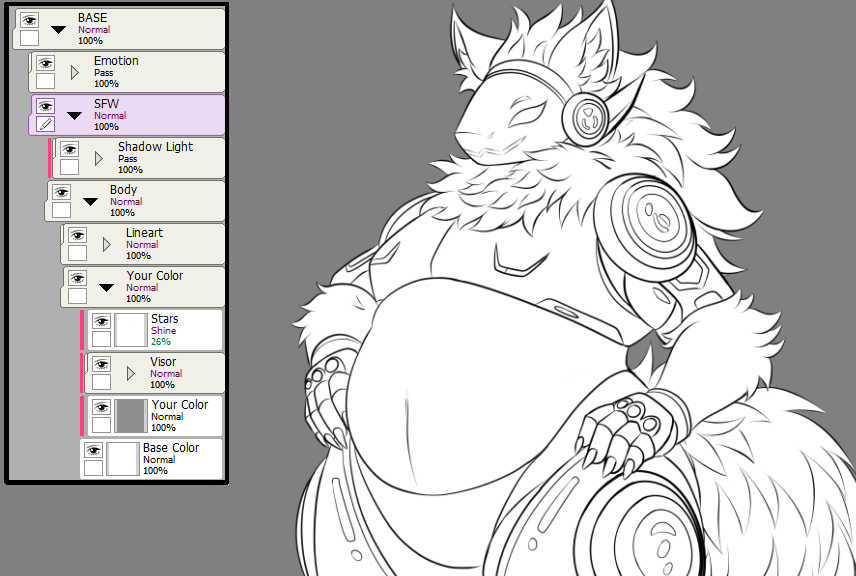This screenshot has height=576, width=856.
Task: Tick the empty box under Base Color eye
Action: [93, 468]
